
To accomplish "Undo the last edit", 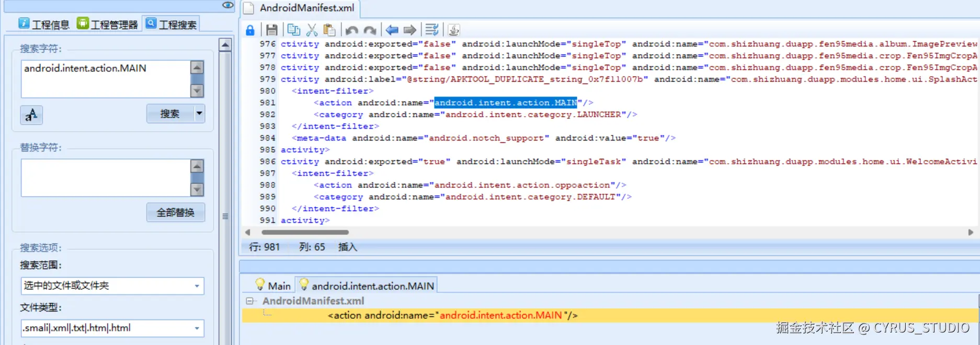I will [x=352, y=30].
